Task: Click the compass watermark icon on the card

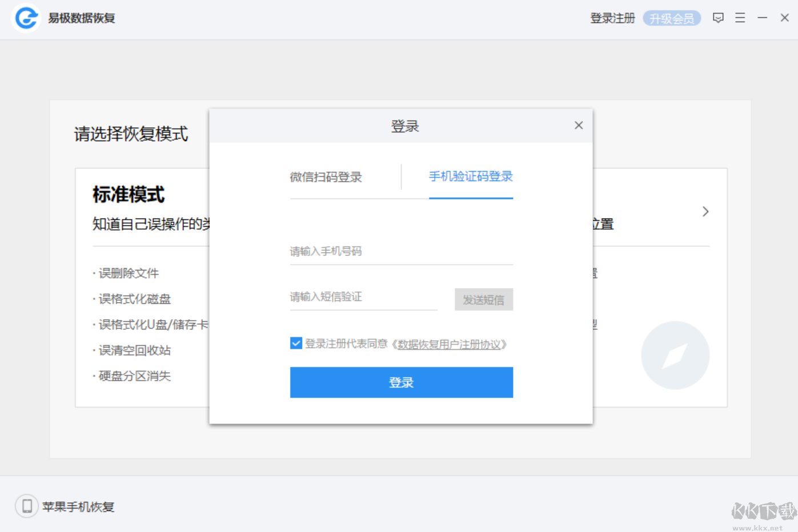Action: coord(675,355)
